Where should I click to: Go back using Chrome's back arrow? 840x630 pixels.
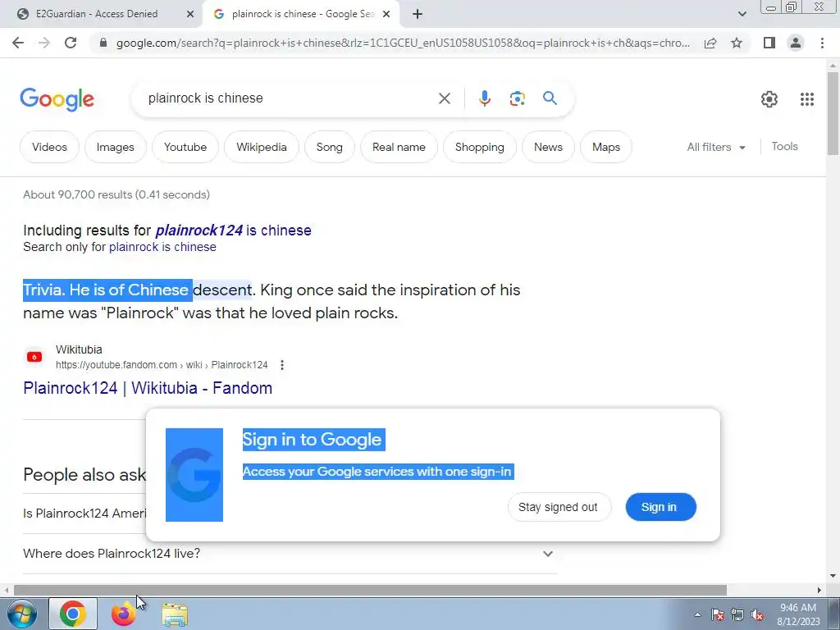(18, 43)
